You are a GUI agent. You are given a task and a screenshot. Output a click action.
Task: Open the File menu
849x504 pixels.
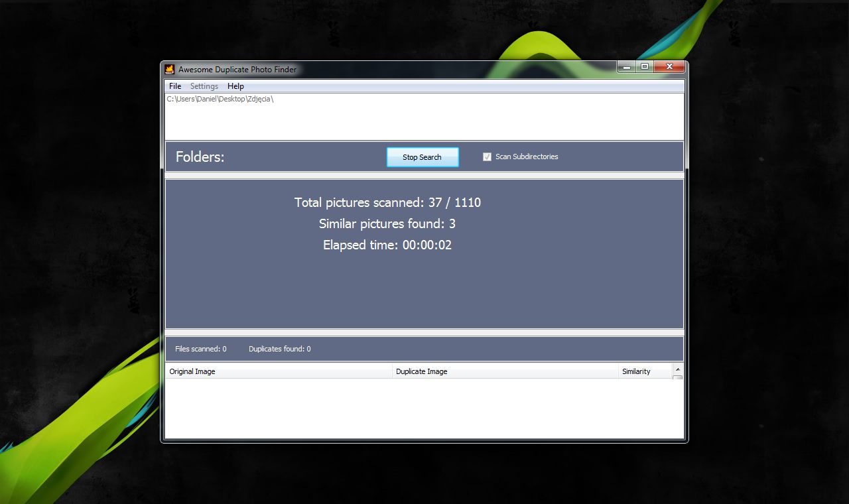(x=175, y=86)
